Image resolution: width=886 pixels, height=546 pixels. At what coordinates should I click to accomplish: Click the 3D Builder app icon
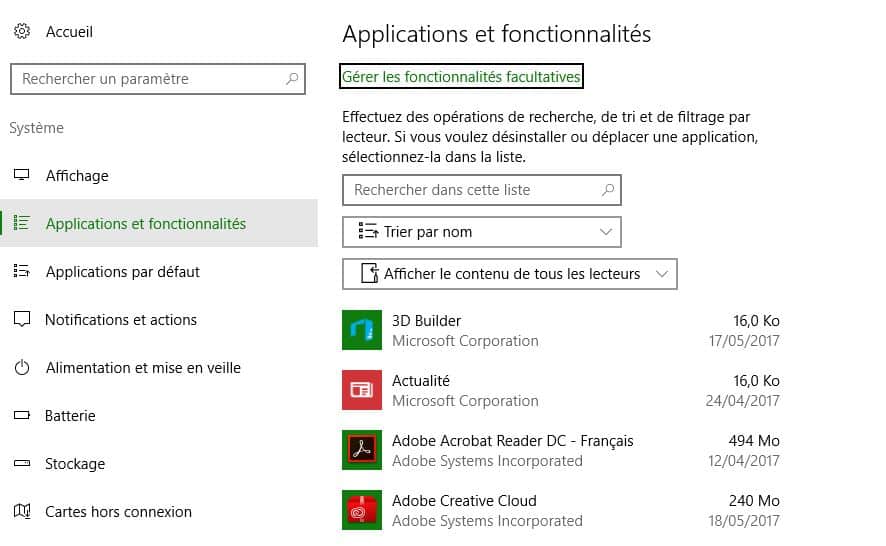pos(362,330)
